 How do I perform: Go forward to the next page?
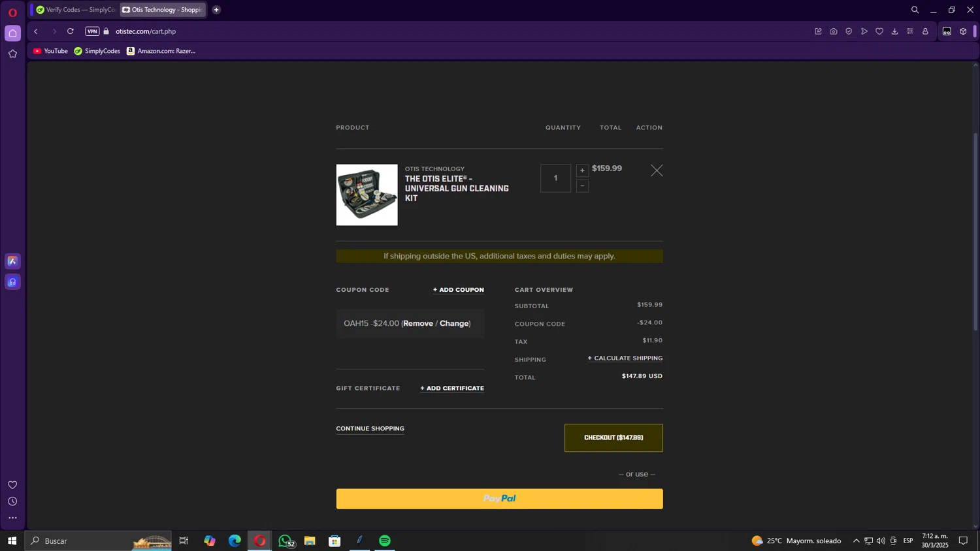click(x=54, y=31)
